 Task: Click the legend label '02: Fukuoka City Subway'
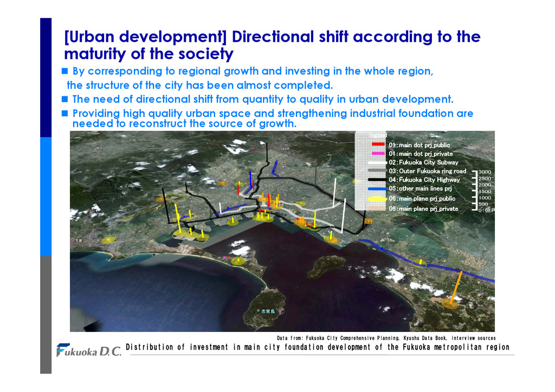[423, 162]
